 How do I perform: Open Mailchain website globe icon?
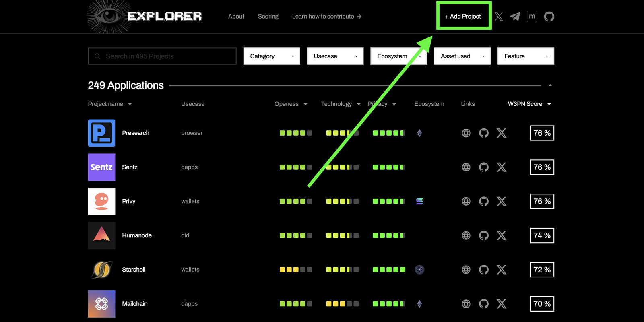point(466,304)
